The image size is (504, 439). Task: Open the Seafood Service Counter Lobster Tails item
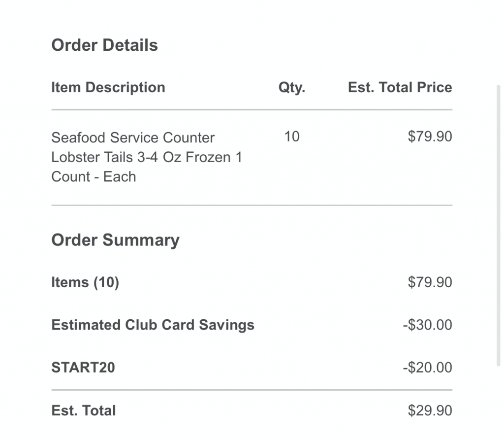[x=146, y=157]
